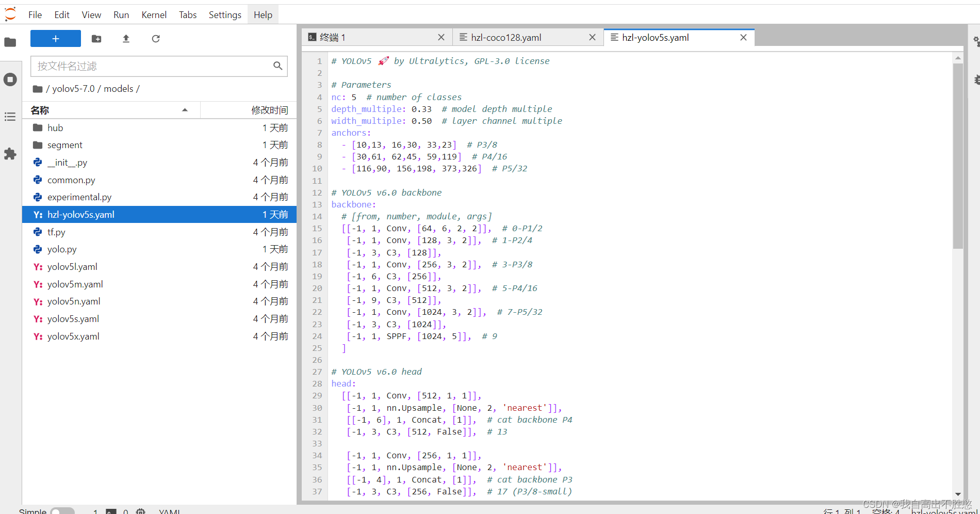Click the blue New Launcher plus button

click(56, 39)
